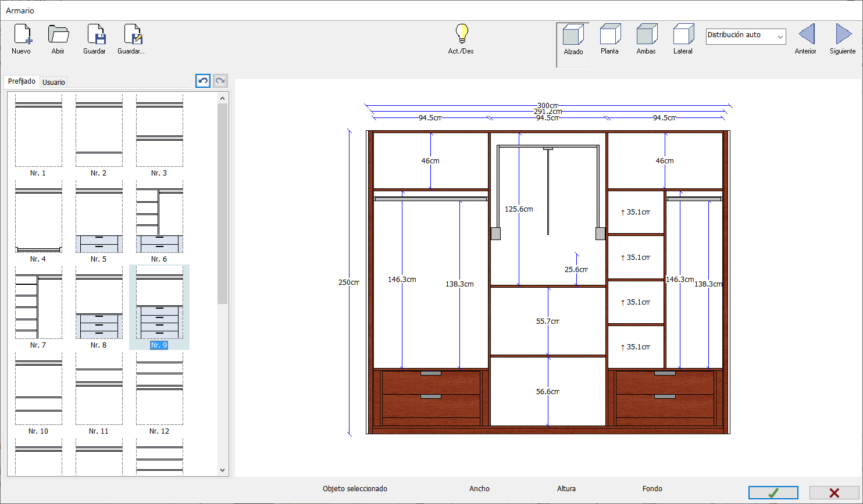Click the undo arrow icon
The width and height of the screenshot is (863, 504).
click(x=203, y=81)
